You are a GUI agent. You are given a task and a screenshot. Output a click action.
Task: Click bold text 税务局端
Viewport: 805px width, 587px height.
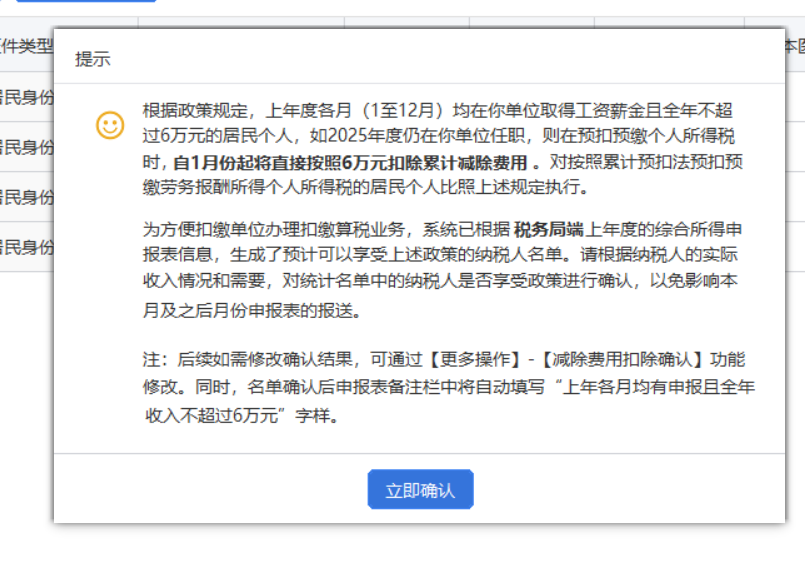coord(549,230)
